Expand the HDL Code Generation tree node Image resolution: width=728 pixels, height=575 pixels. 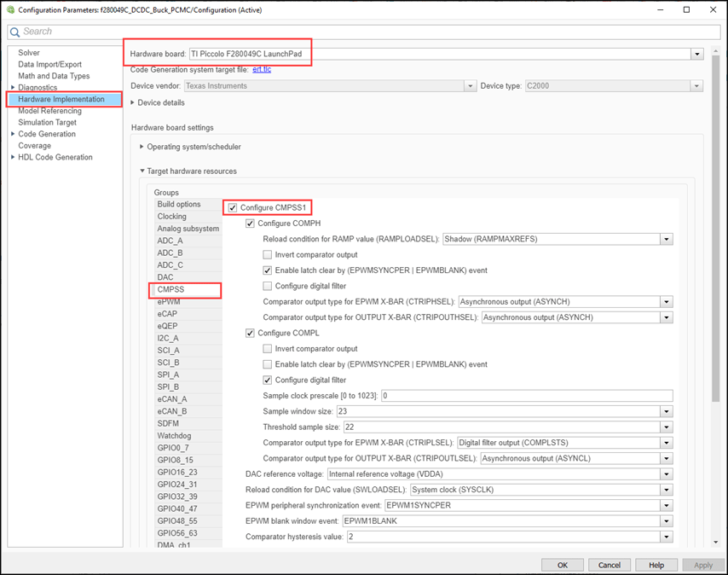pos(13,157)
